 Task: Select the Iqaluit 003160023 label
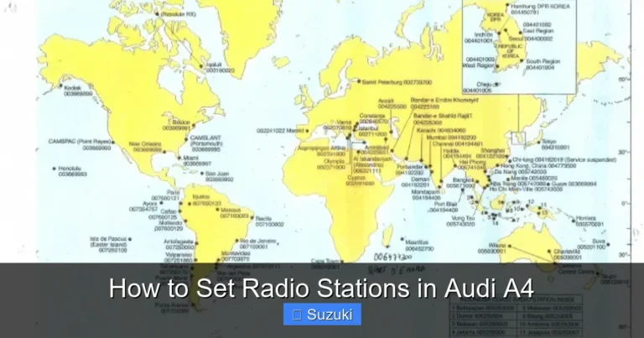click(x=221, y=67)
